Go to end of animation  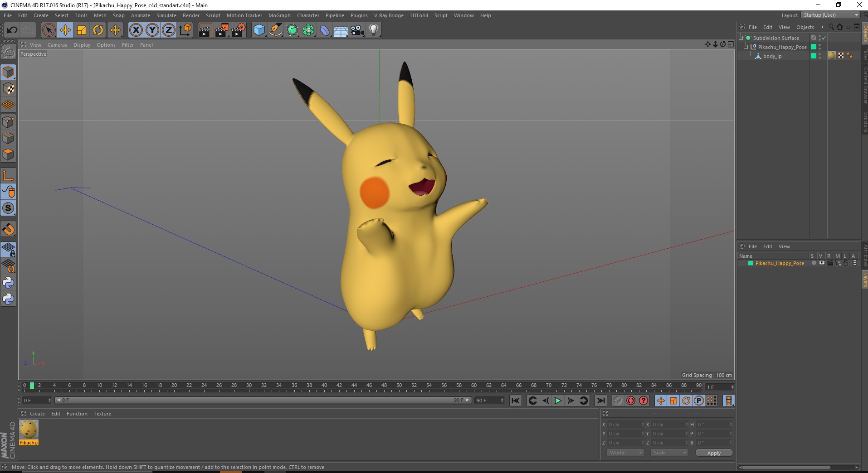pyautogui.click(x=600, y=401)
